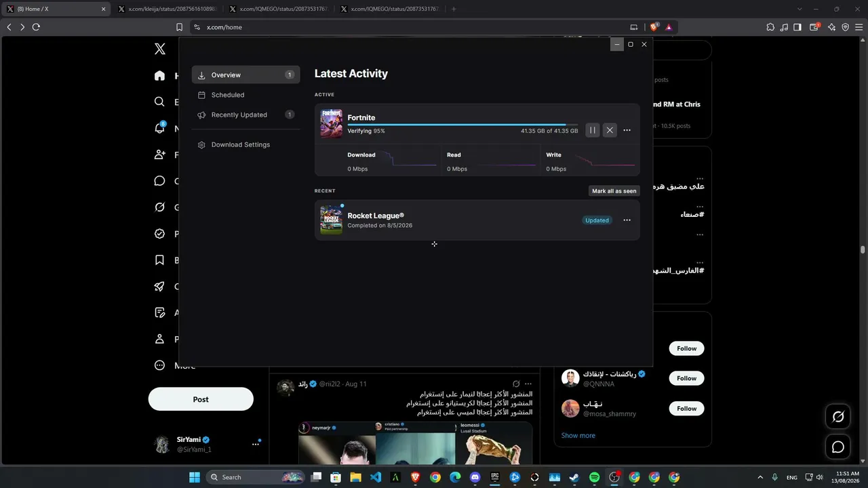Open Steam from taskbar
Image resolution: width=868 pixels, height=488 pixels.
point(574,477)
